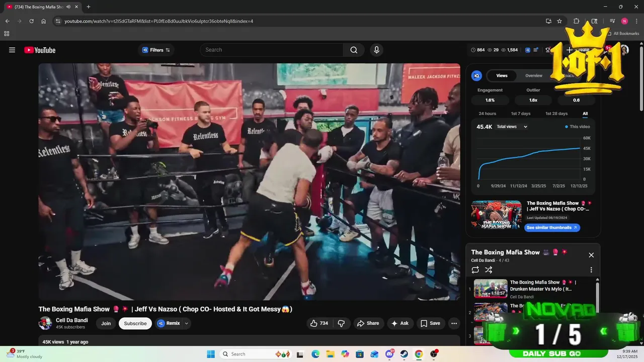Screen dimensions: 644x362
Task: Click the Windows taskbar search box
Action: (255, 354)
